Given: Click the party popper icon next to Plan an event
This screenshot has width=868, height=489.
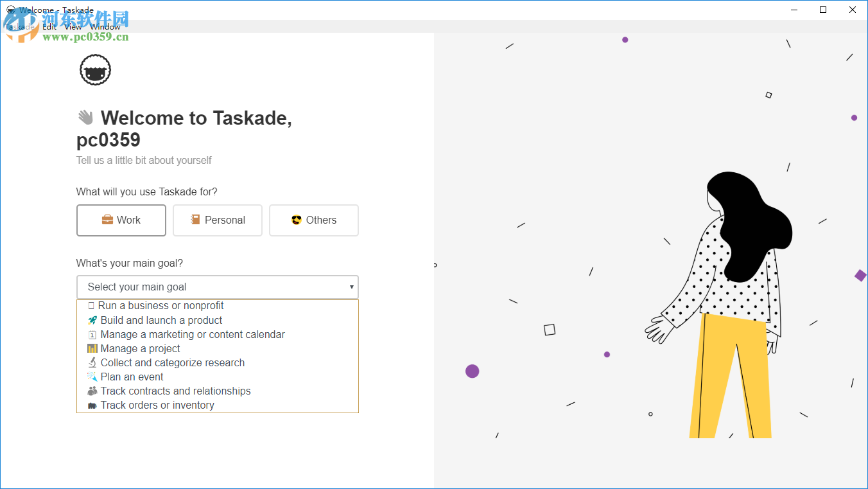Looking at the screenshot, I should (92, 377).
